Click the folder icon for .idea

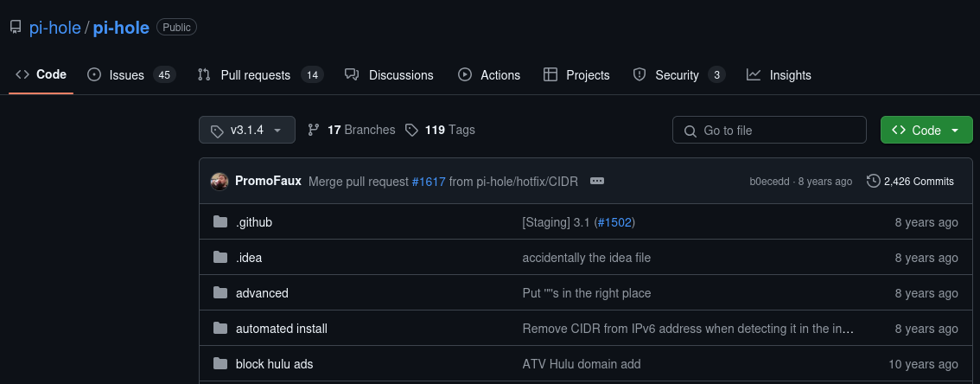click(220, 257)
